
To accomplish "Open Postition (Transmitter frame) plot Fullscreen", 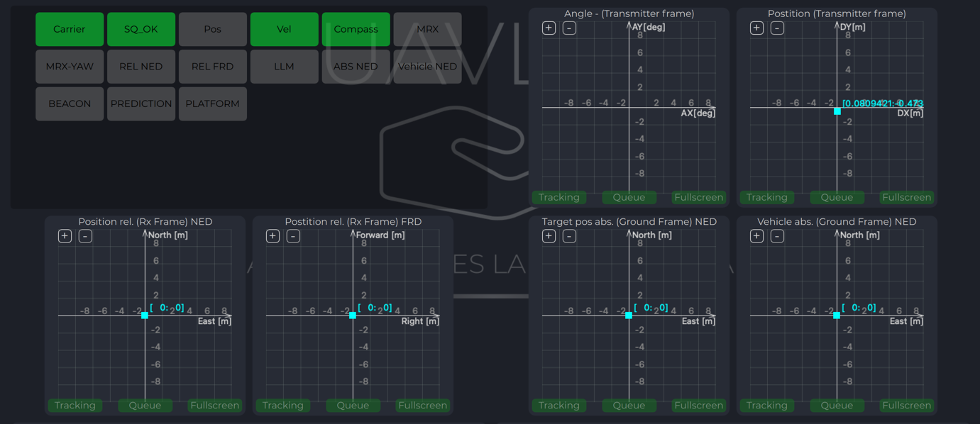I will tap(907, 197).
